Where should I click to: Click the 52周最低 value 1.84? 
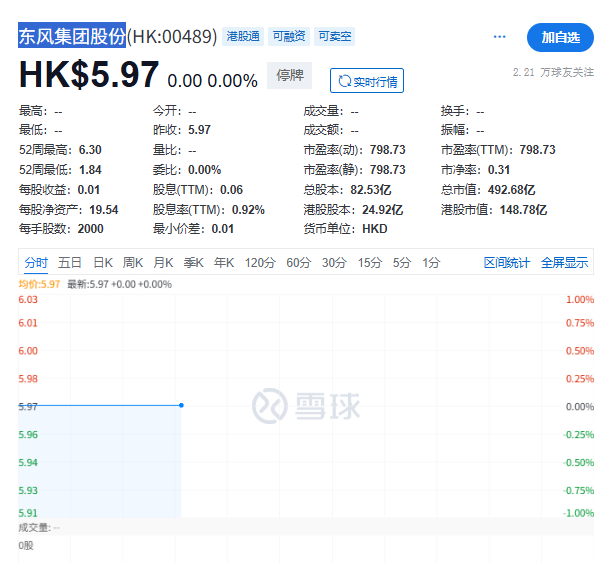90,170
